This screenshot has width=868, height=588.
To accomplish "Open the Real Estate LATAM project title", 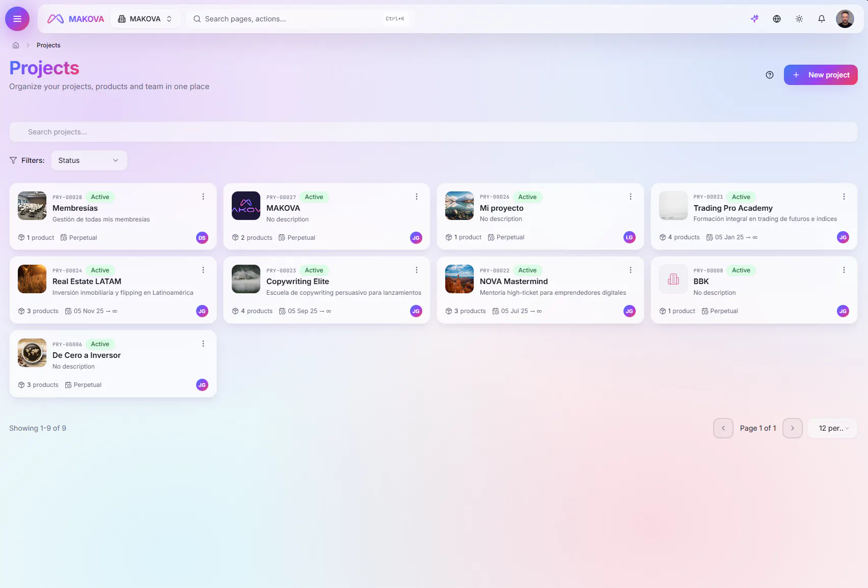I will tap(87, 282).
